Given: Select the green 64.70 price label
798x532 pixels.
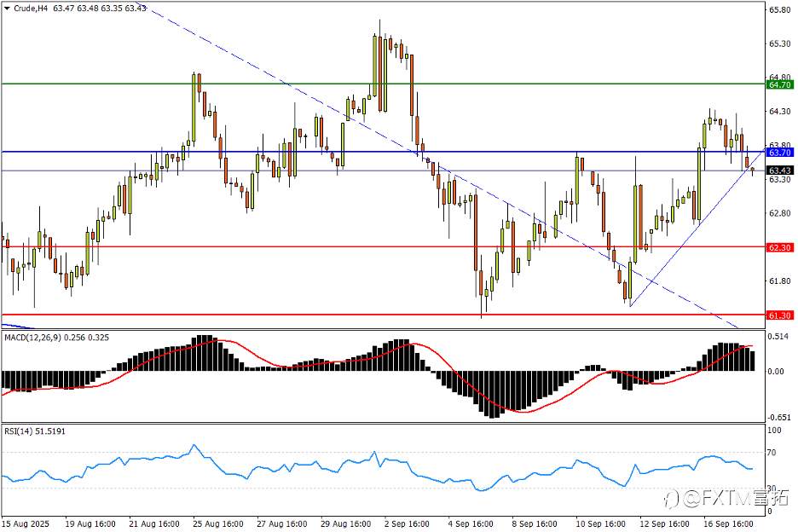Looking at the screenshot, I should coord(779,84).
